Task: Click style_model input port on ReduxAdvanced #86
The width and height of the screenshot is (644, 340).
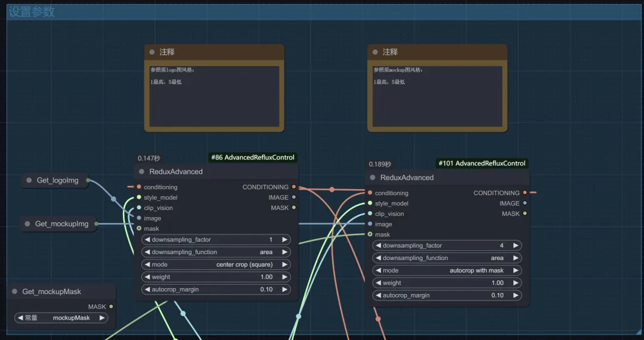Action: (139, 197)
